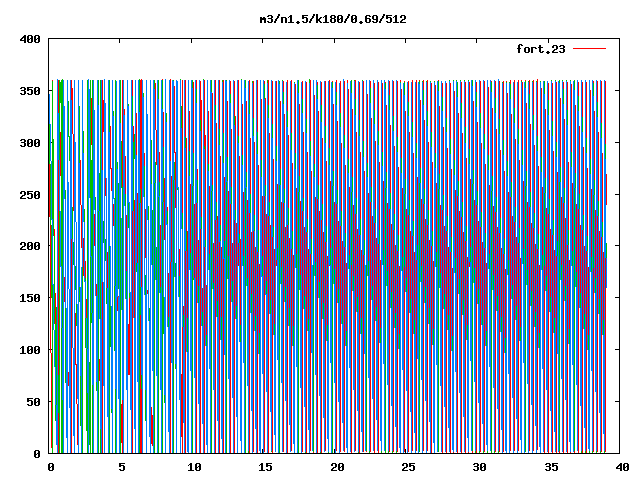This screenshot has width=640, height=480.
Task: Click the y-axis label 150
Action: coord(30,298)
